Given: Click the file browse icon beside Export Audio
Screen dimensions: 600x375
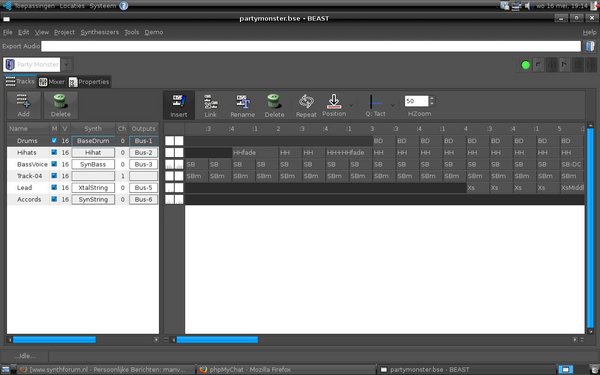Looking at the screenshot, I should 590,46.
